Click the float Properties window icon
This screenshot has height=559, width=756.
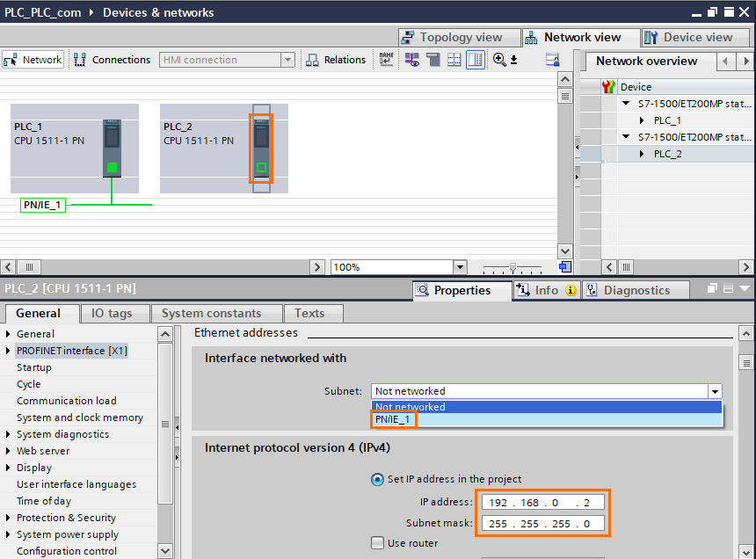point(712,288)
